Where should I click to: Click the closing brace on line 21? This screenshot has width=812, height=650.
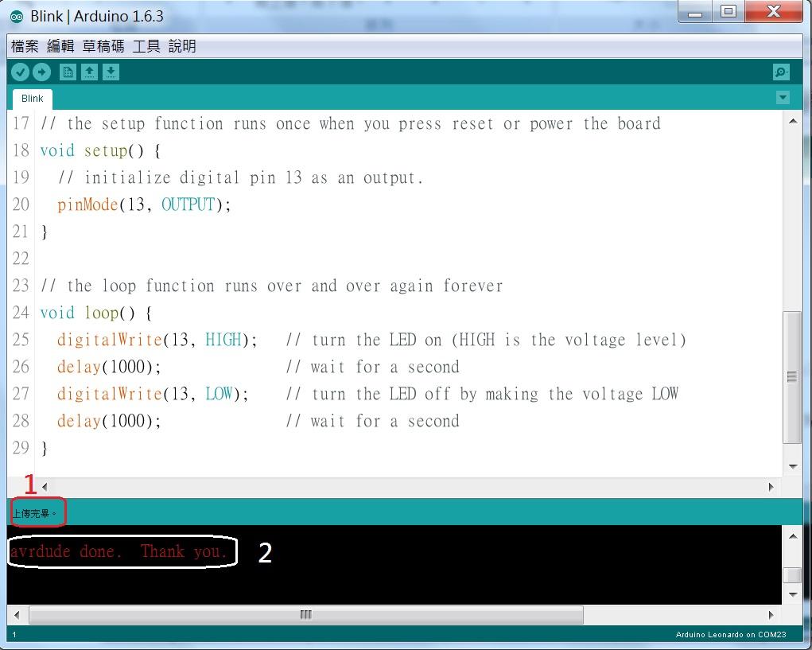click(x=44, y=232)
